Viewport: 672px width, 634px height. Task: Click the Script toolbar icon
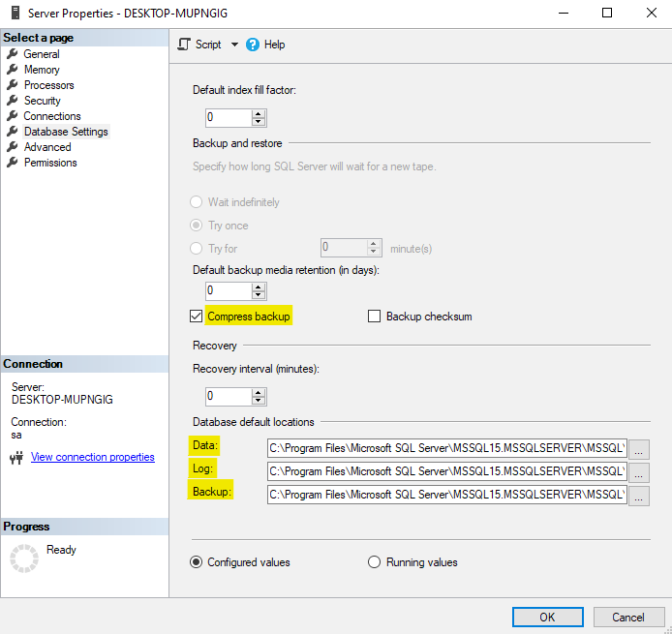tap(185, 45)
